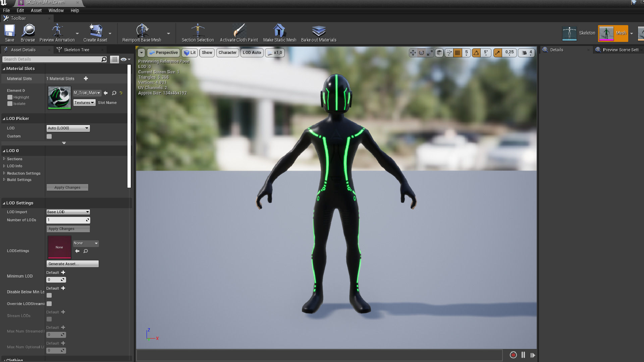Click Bake out Materials icon

point(318,31)
